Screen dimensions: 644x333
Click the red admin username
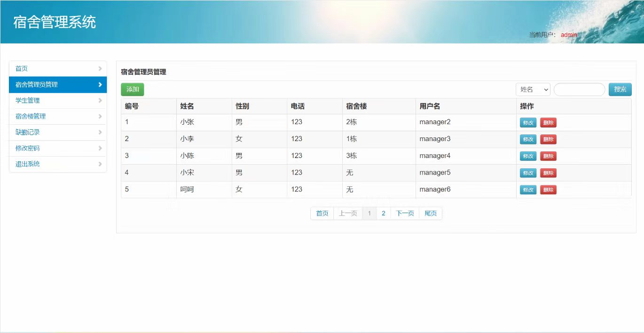pyautogui.click(x=569, y=35)
